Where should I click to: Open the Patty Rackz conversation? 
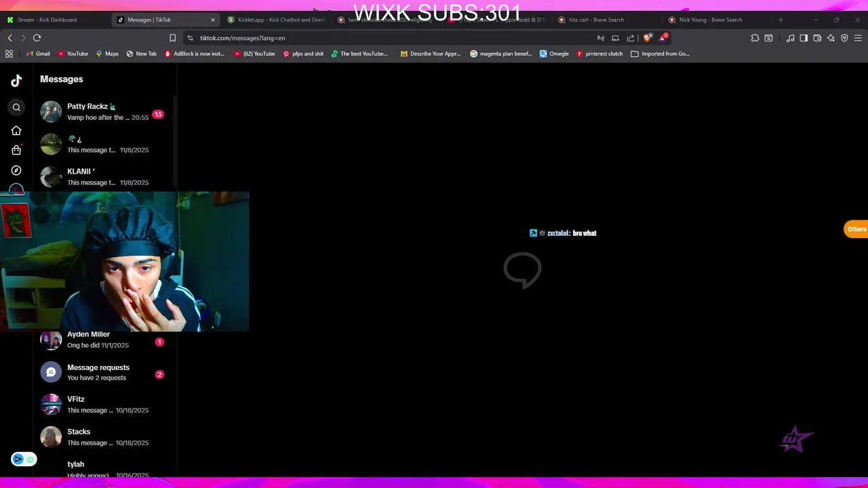tap(103, 112)
